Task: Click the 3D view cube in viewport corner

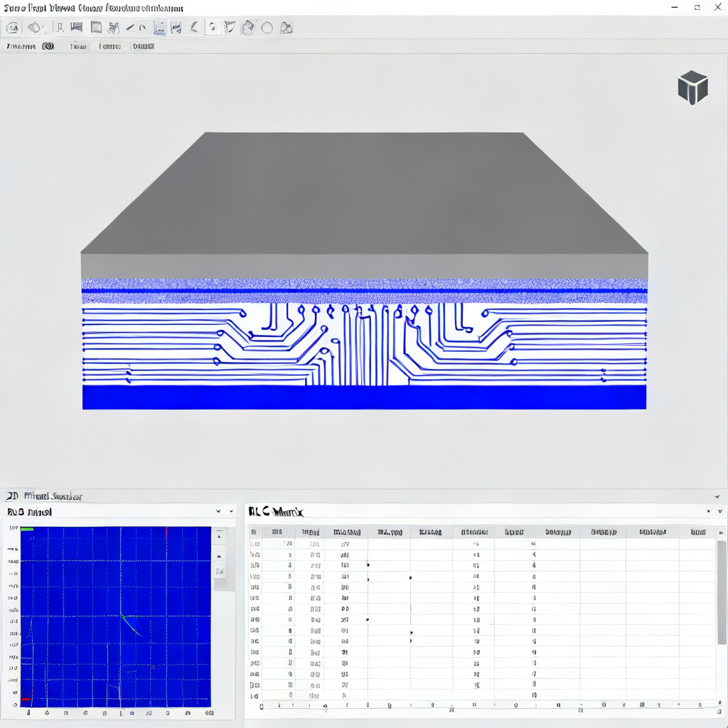Action: [692, 87]
